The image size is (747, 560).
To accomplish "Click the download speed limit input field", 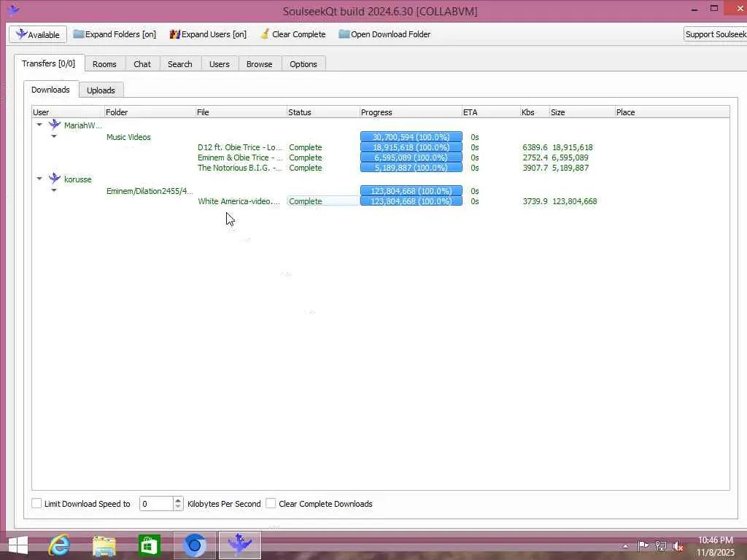I will [156, 503].
